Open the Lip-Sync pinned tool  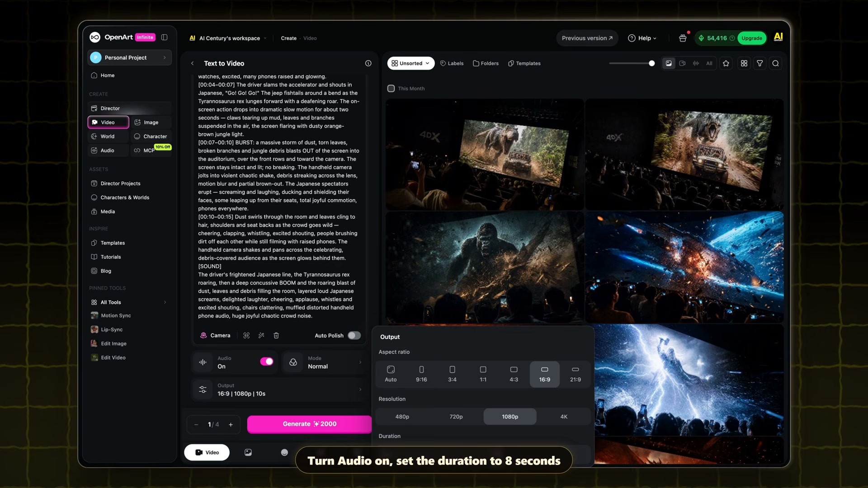pos(107,329)
